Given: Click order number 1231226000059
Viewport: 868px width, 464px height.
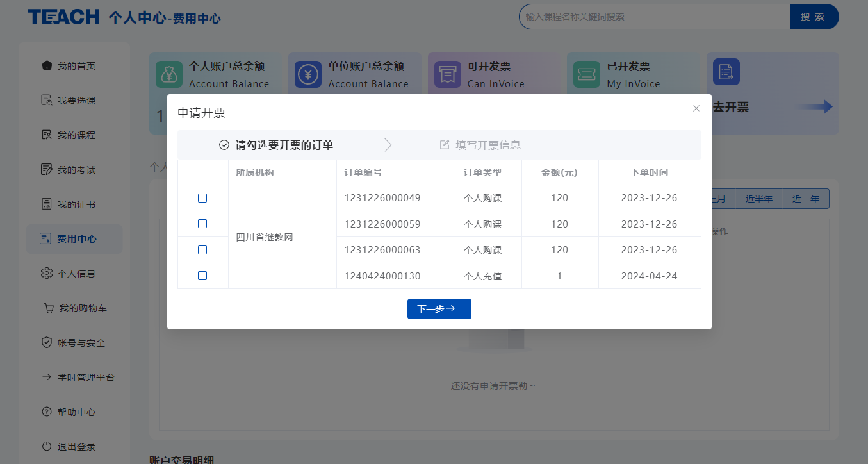Looking at the screenshot, I should click(x=382, y=224).
